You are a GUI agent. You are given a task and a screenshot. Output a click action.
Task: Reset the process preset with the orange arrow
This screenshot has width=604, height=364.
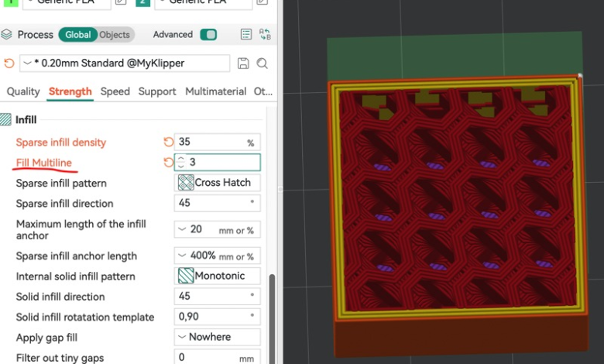pos(9,64)
